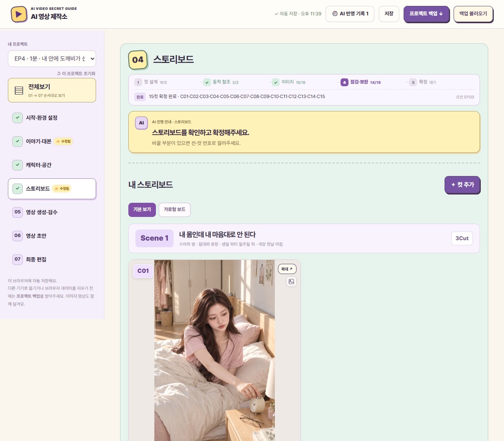Select the 점검·보완 14/16 progress step
This screenshot has height=441, width=504.
(x=361, y=82)
